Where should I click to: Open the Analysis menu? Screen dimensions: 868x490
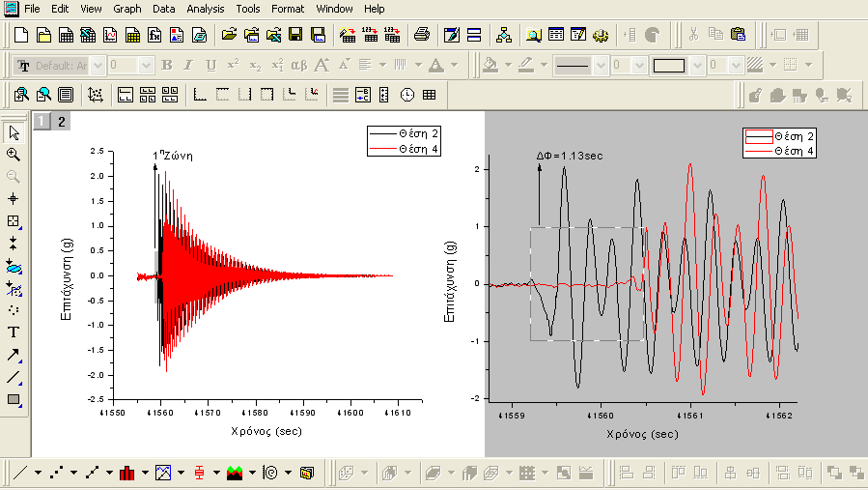click(206, 9)
